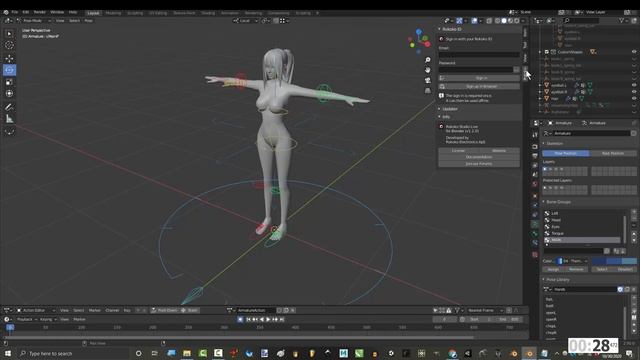This screenshot has width=640, height=360.
Task: Toggle camera view with the camera icon
Action: tap(428, 80)
